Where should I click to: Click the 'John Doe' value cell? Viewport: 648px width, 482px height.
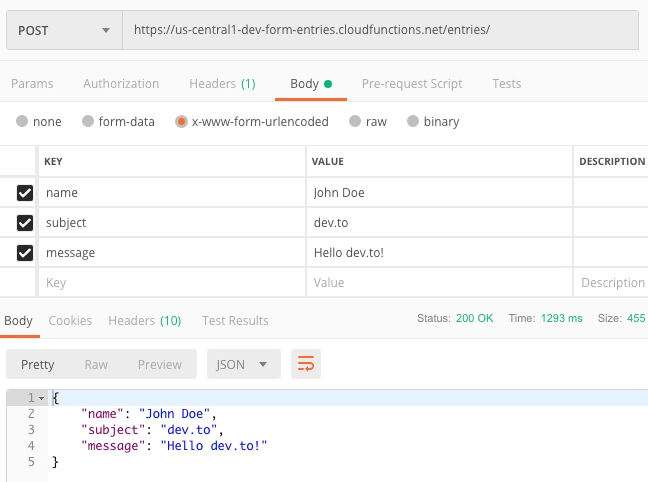(439, 193)
